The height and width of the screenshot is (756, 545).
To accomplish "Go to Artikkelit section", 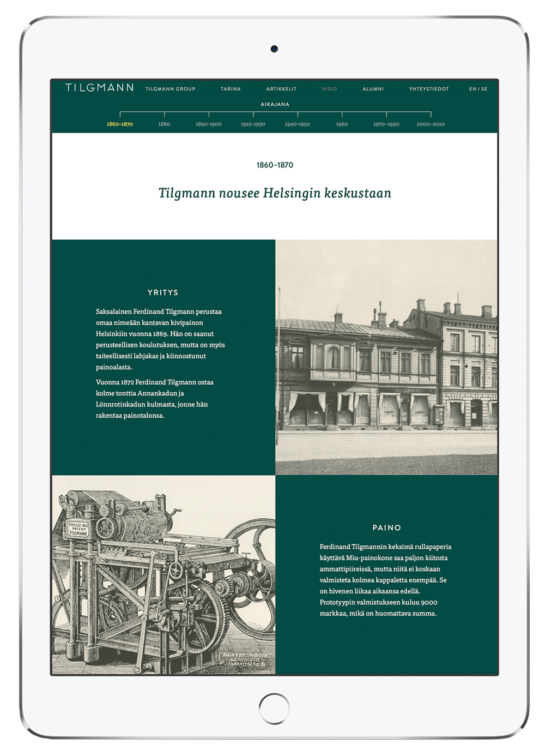I will coord(281,89).
